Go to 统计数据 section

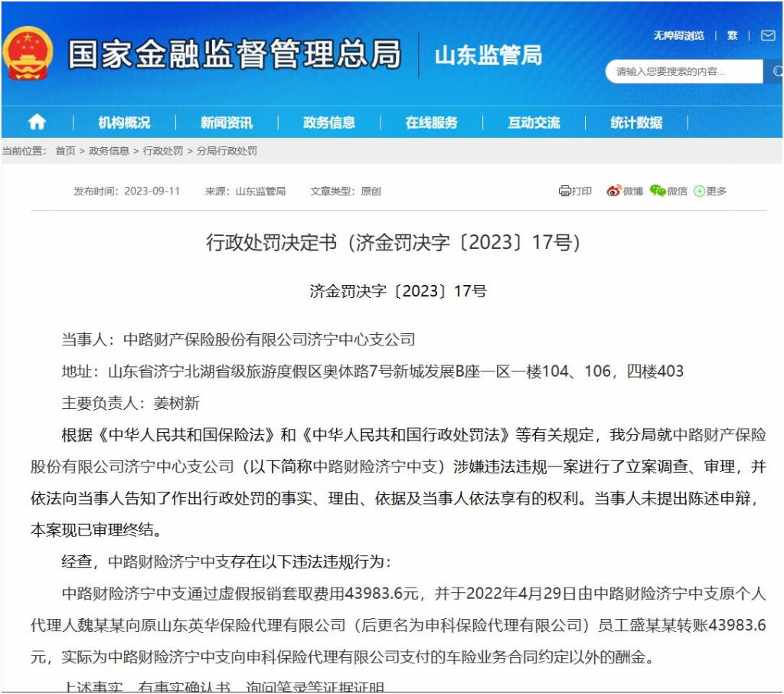pyautogui.click(x=636, y=123)
